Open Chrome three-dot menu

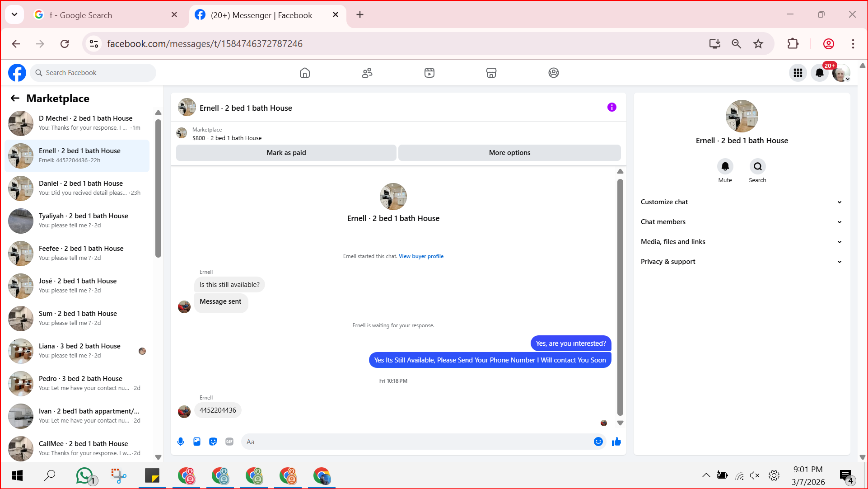click(853, 44)
